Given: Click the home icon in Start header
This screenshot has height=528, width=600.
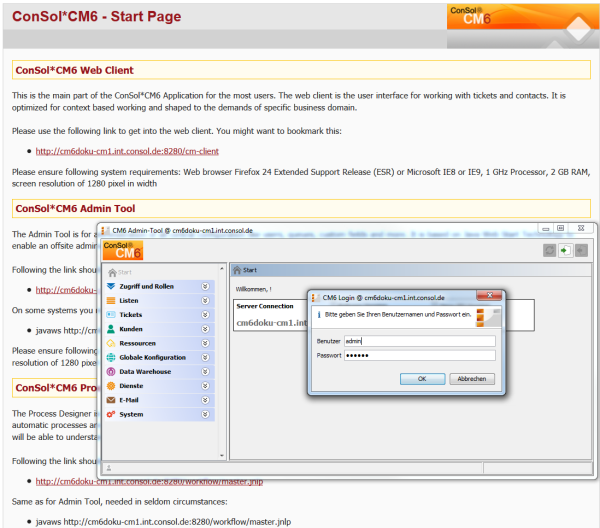Looking at the screenshot, I should (237, 270).
